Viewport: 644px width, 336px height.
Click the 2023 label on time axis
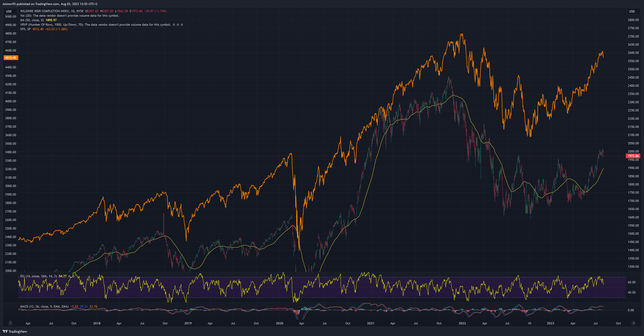click(550, 323)
